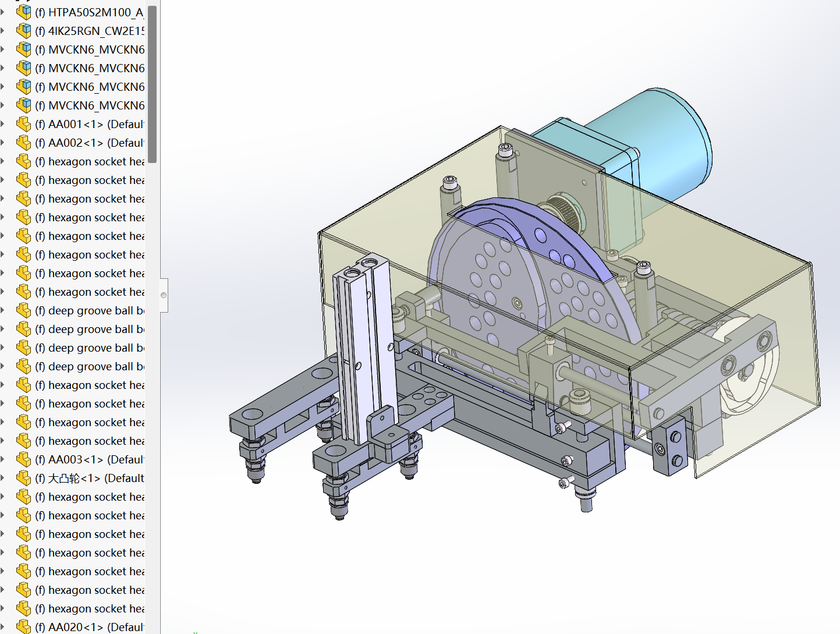Click the AA001 part icon
Image resolution: width=840 pixels, height=634 pixels.
(24, 124)
